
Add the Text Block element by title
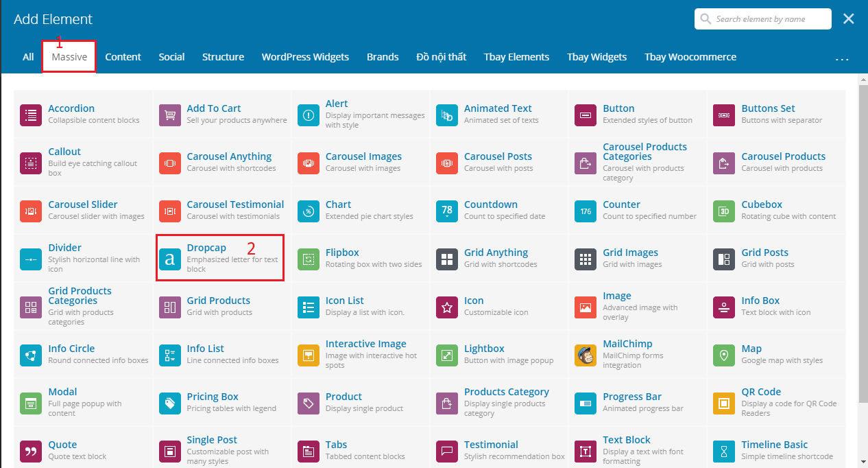[x=627, y=440]
